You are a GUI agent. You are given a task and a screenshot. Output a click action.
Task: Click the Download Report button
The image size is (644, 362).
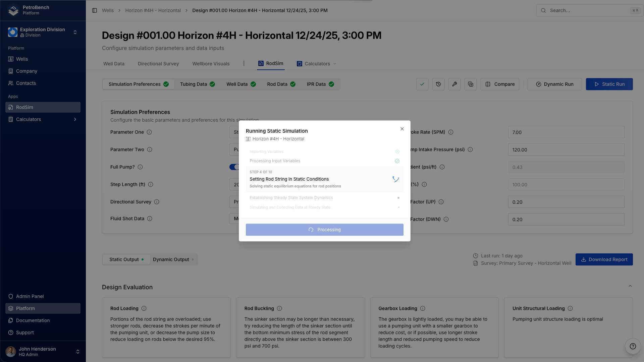pos(604,259)
